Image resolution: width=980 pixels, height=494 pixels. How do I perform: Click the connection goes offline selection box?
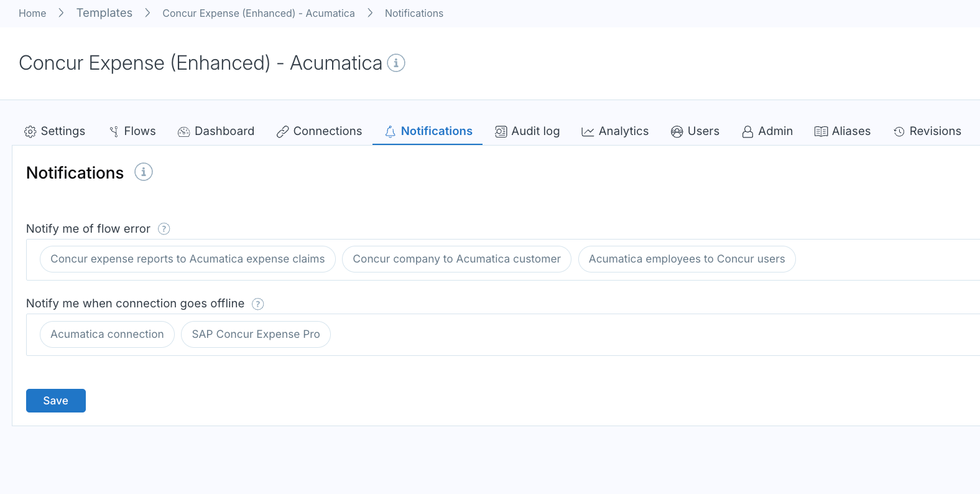503,335
